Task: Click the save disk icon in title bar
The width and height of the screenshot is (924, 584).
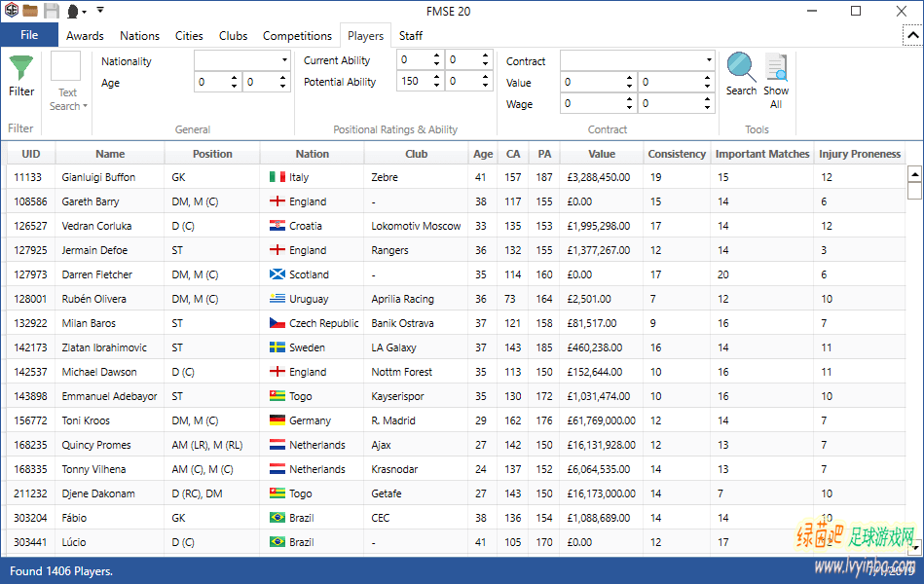Action: pos(52,11)
